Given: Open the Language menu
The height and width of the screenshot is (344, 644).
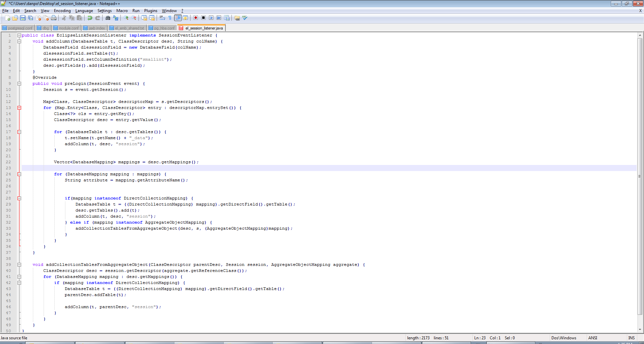Looking at the screenshot, I should [84, 11].
